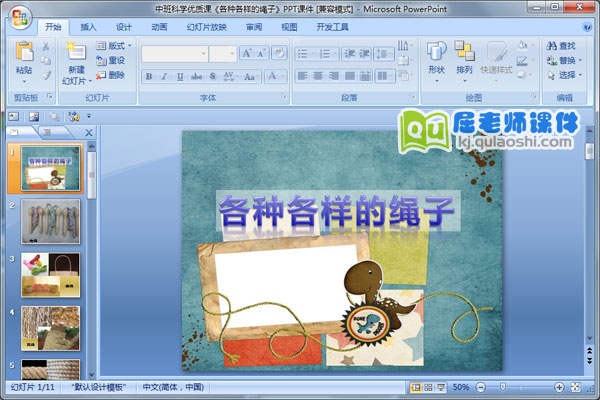Switch to the 视图 (View) tab
Image resolution: width=600 pixels, height=400 pixels.
(x=289, y=27)
